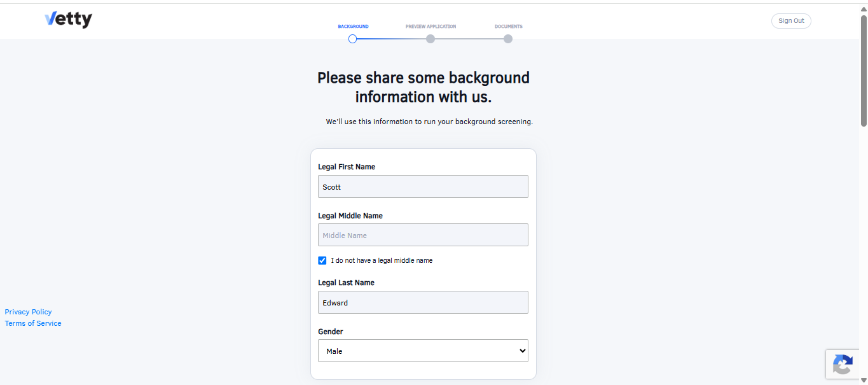868x385 pixels.
Task: Click the 'I do not have a legal middle name' label
Action: point(382,260)
